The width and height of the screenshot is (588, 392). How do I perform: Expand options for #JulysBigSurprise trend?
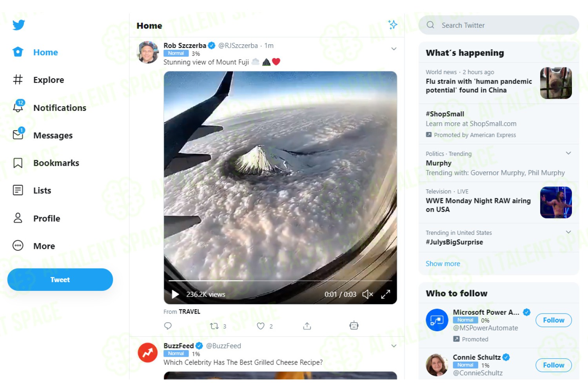(568, 232)
